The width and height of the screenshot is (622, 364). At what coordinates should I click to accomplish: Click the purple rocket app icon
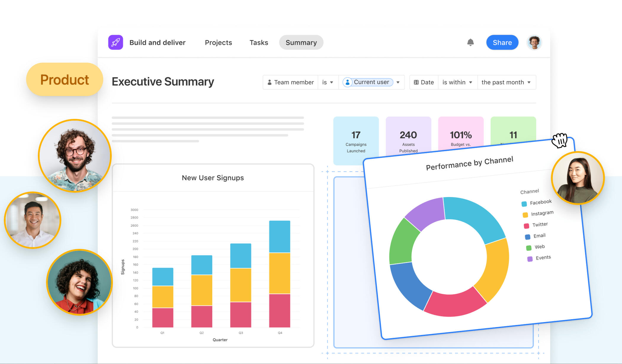(116, 42)
